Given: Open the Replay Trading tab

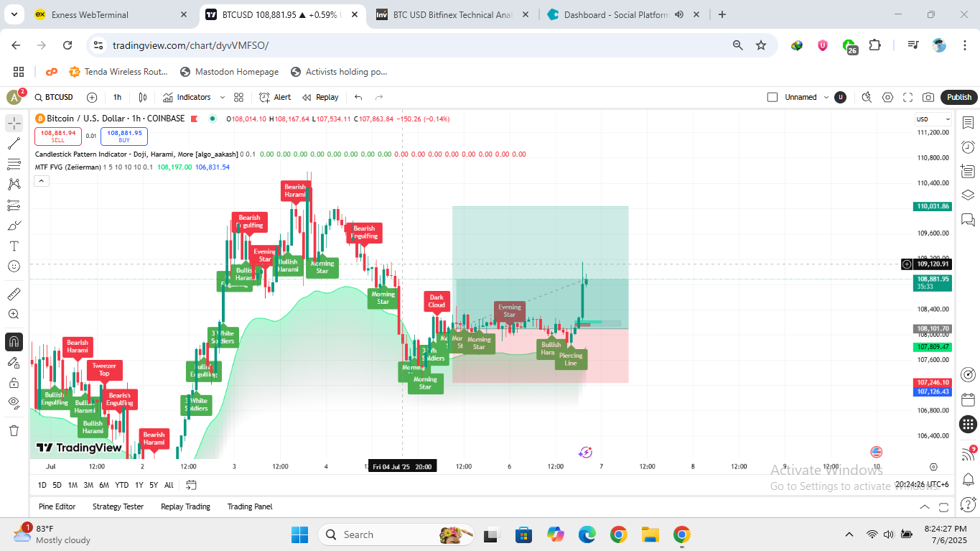Looking at the screenshot, I should (185, 506).
